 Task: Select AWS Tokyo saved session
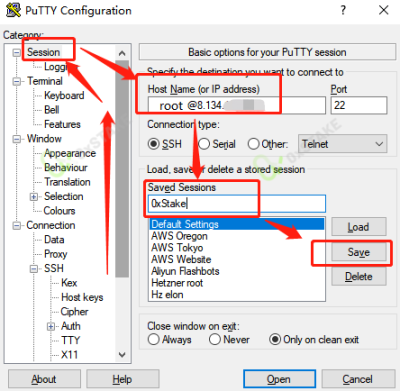pos(177,248)
